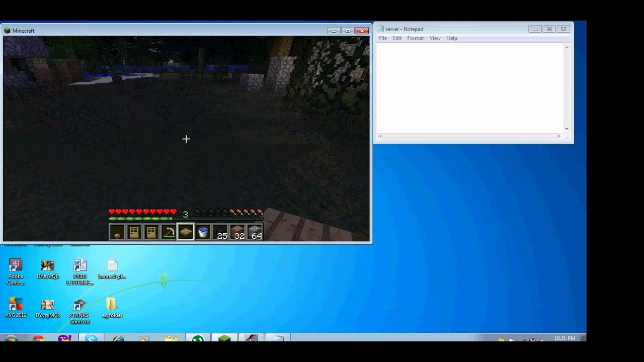Open uTorrent from the taskbar
The width and height of the screenshot is (644, 362).
coord(198,338)
